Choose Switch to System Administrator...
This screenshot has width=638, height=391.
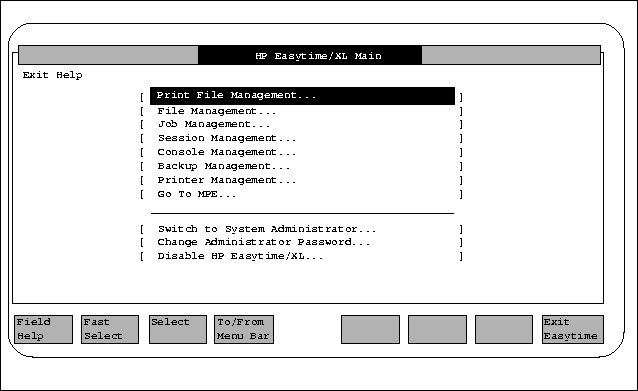(267, 229)
